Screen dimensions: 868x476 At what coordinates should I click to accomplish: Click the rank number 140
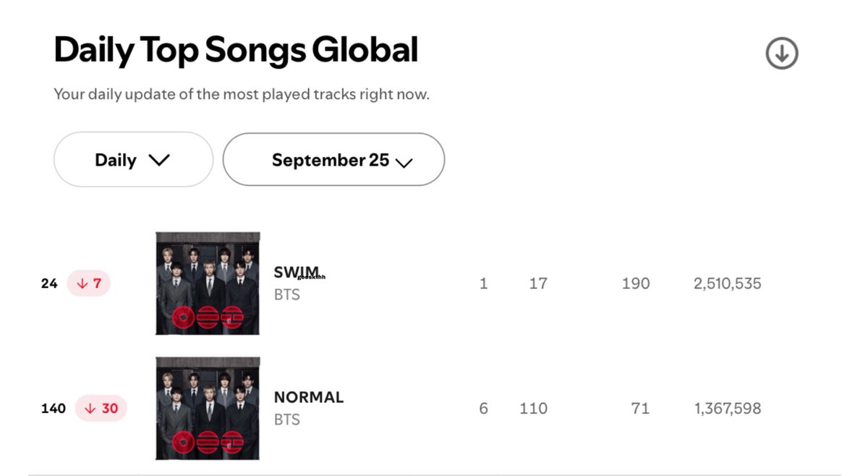pyautogui.click(x=54, y=408)
